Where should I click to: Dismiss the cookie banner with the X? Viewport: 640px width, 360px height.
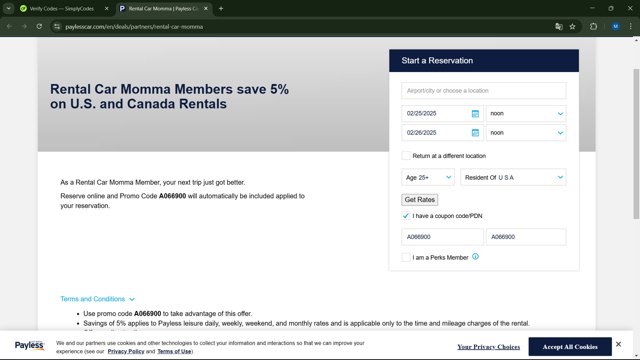[x=618, y=344]
